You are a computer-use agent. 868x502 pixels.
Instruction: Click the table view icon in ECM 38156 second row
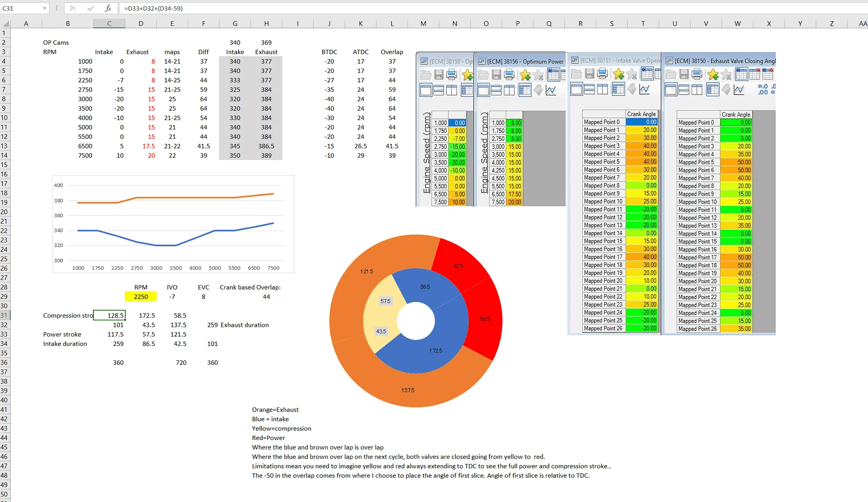click(525, 90)
